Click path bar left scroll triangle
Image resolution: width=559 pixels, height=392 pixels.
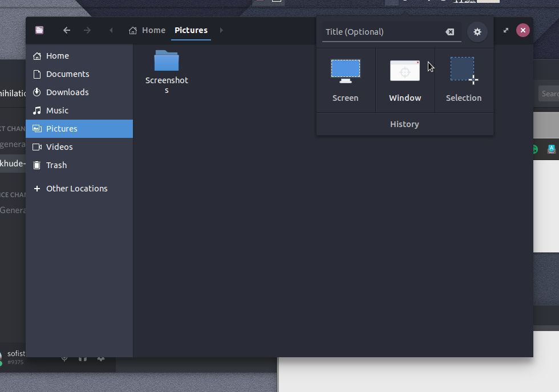tap(111, 30)
